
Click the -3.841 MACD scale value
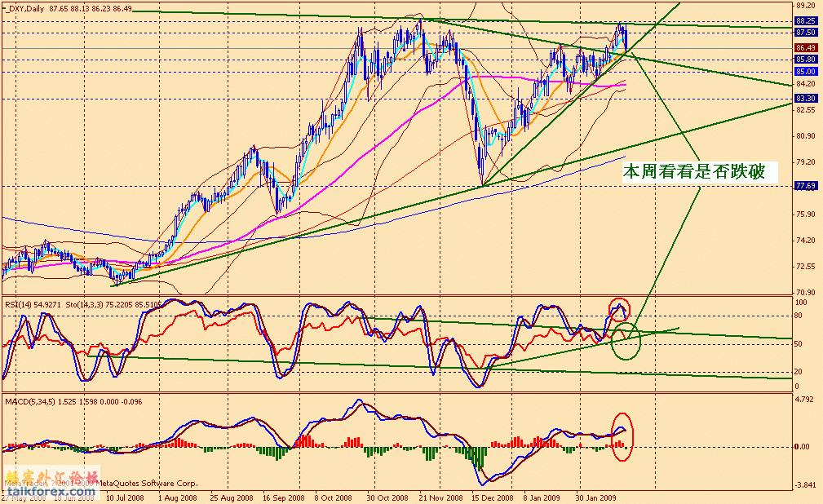coord(806,484)
